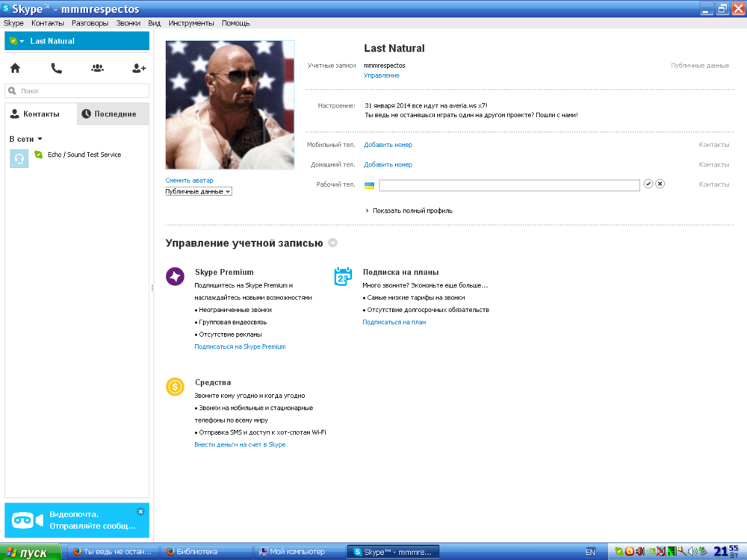Open the status dropdown next to Last Natural
747x560 pixels.
pos(17,41)
